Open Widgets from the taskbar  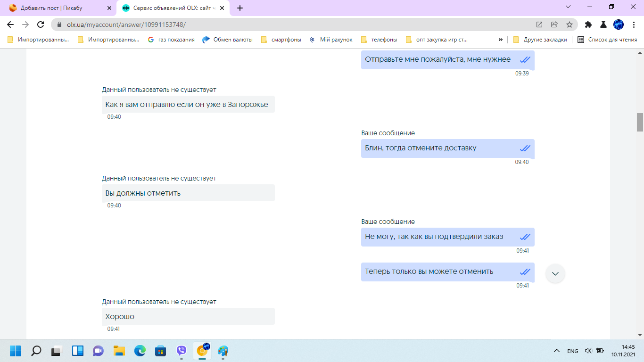tap(78, 351)
